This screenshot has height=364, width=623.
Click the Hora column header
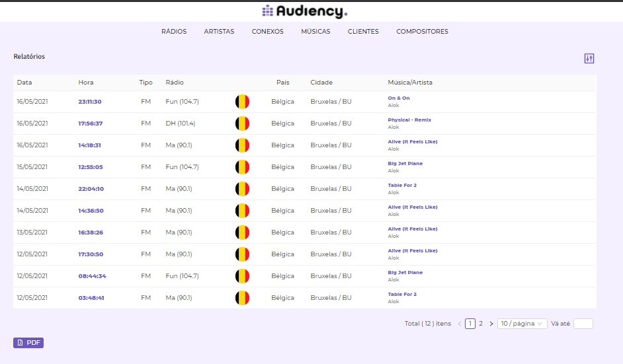pos(86,83)
